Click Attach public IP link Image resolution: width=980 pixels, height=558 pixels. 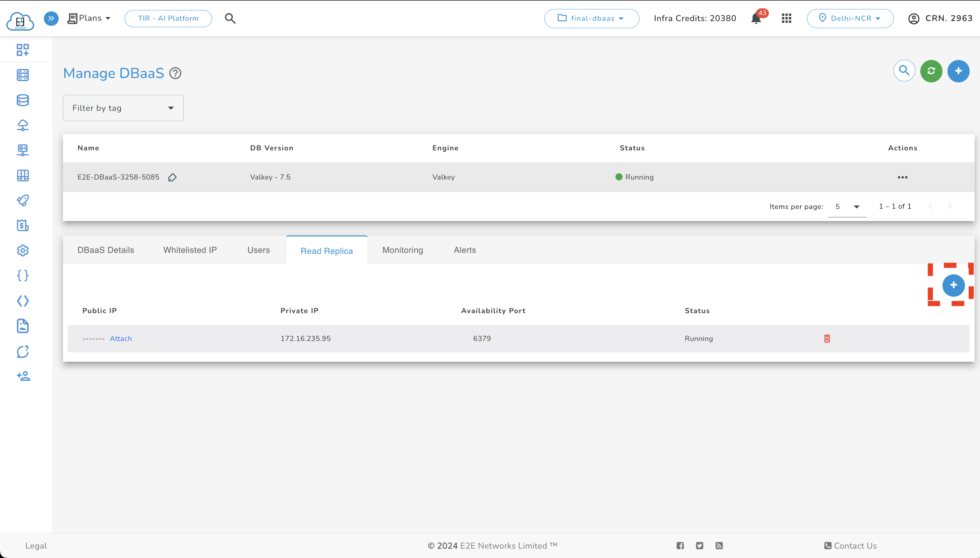tap(120, 338)
